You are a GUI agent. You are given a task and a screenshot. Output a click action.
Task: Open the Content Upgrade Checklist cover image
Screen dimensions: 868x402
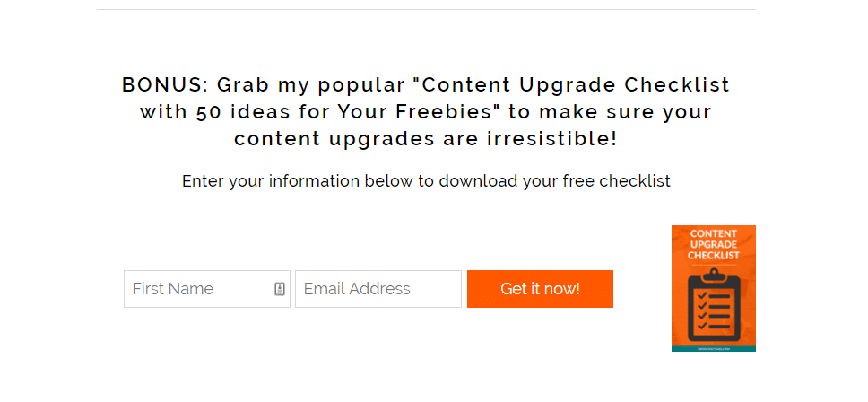[x=713, y=288]
